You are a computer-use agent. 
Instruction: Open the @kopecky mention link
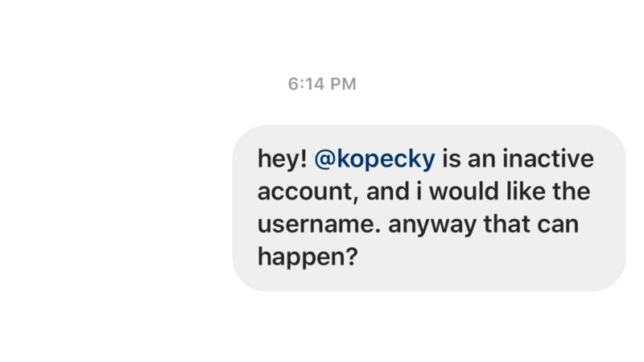point(374,159)
